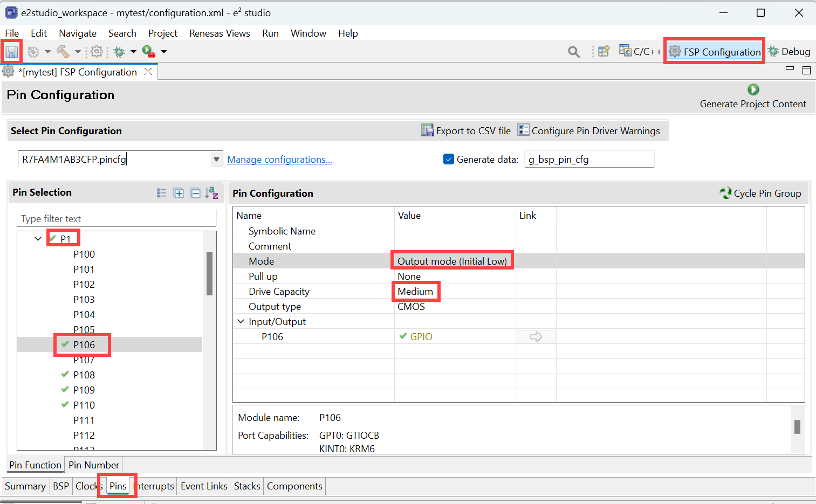This screenshot has height=504, width=816.
Task: Switch to the Pins tab
Action: pyautogui.click(x=118, y=486)
